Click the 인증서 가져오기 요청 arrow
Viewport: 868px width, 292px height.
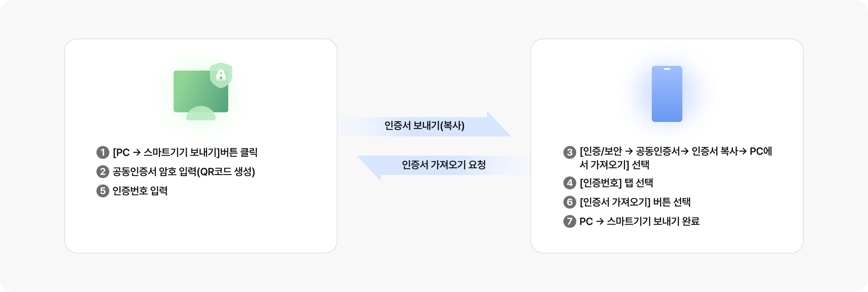(443, 165)
